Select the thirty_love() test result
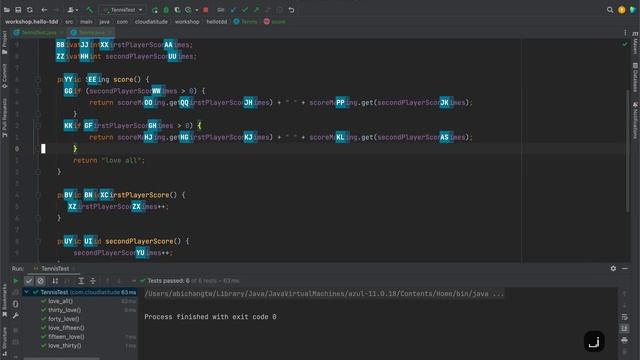640x360 pixels. (x=64, y=310)
